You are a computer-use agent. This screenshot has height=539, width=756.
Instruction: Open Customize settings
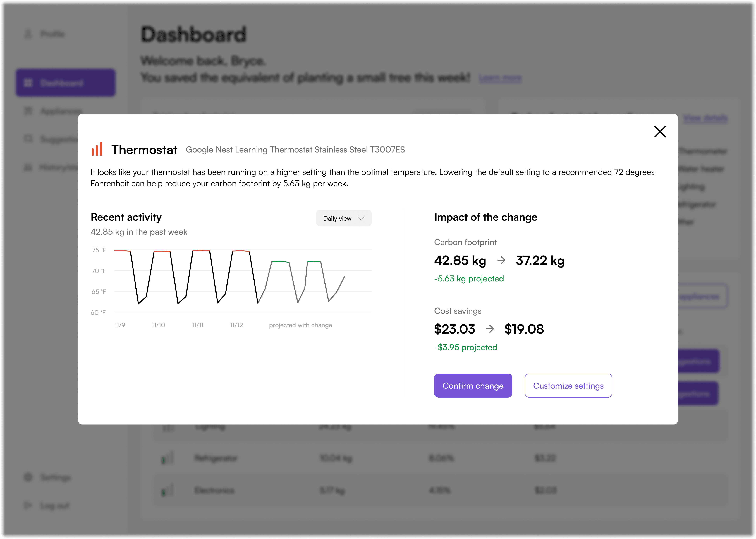coord(568,386)
